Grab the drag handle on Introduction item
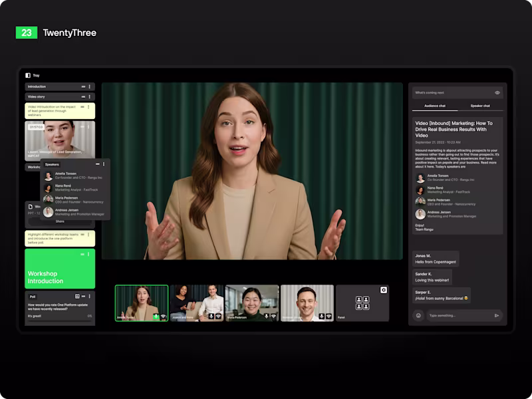Viewport: 532px width, 399px height. [x=83, y=87]
